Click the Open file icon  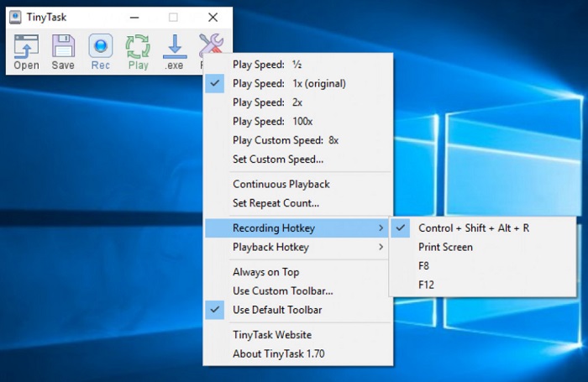coord(26,47)
